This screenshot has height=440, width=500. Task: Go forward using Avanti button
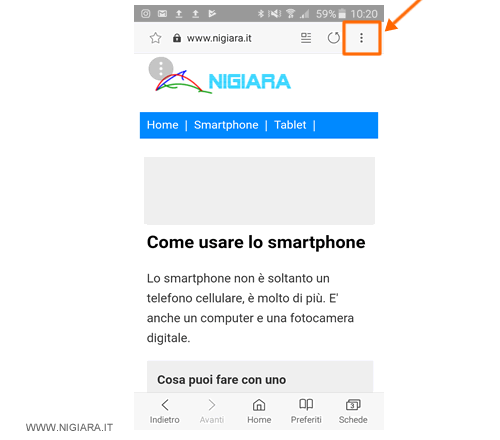tap(212, 411)
